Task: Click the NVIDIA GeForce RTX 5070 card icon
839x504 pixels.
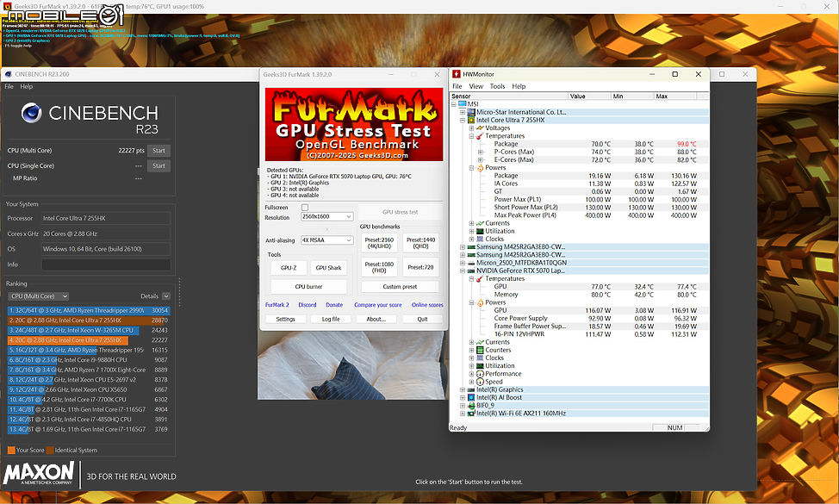Action: 471,271
